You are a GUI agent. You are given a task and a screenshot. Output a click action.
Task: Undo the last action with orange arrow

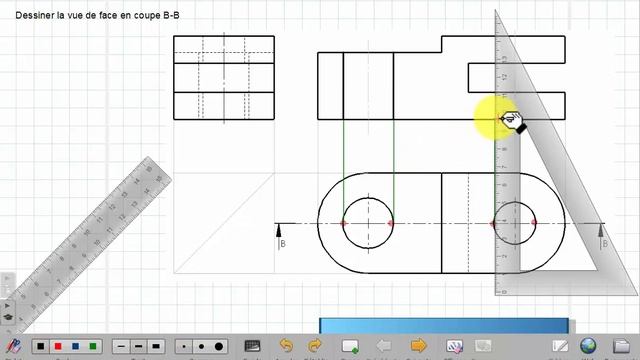tap(286, 346)
